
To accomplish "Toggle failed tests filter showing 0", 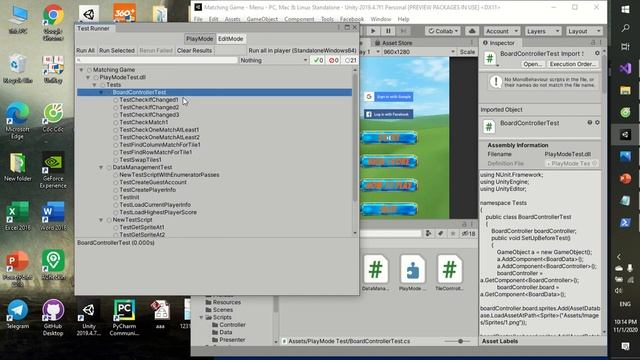I will point(333,60).
